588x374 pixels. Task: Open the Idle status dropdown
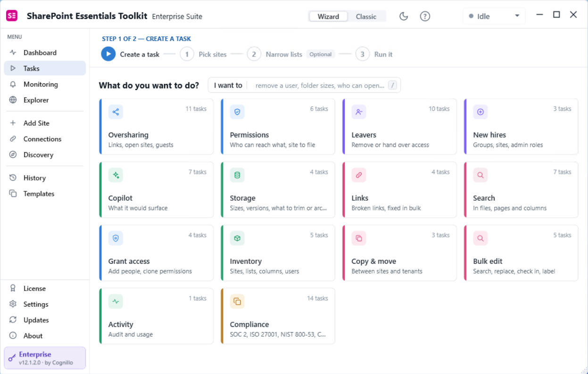(x=494, y=16)
